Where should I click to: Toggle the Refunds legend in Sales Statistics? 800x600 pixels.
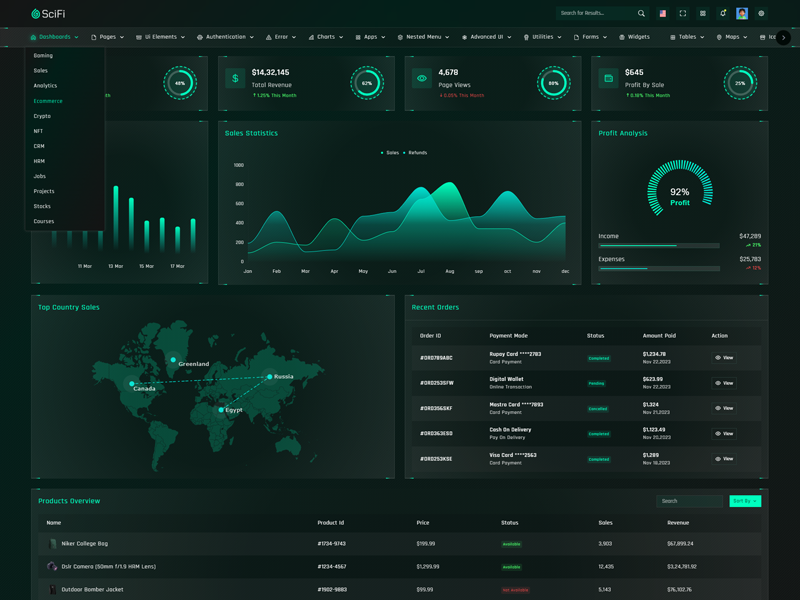[415, 153]
